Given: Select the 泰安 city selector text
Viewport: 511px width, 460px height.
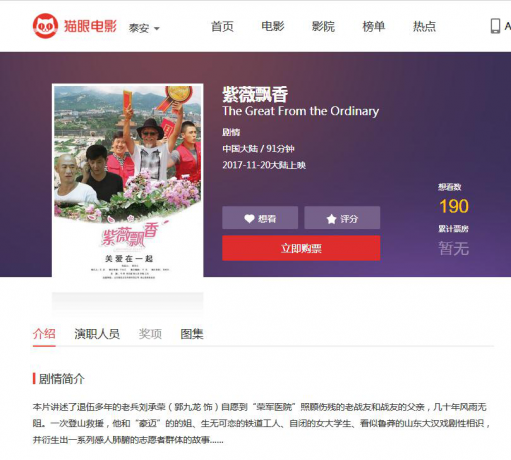Looking at the screenshot, I should coord(139,28).
